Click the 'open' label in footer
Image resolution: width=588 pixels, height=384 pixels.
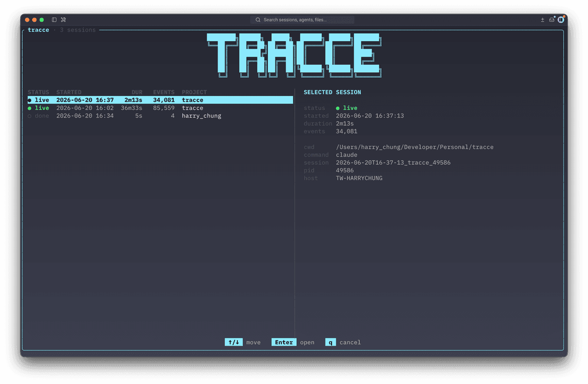coord(307,343)
